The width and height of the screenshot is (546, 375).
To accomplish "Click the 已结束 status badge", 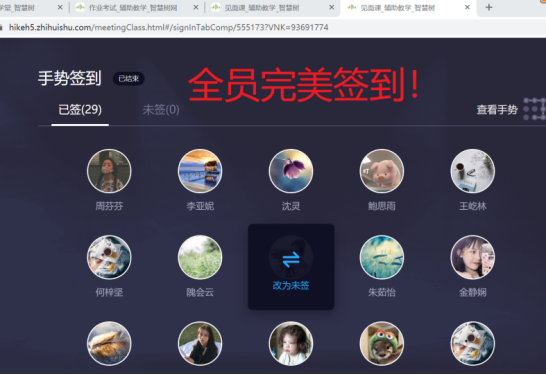I will tap(128, 79).
